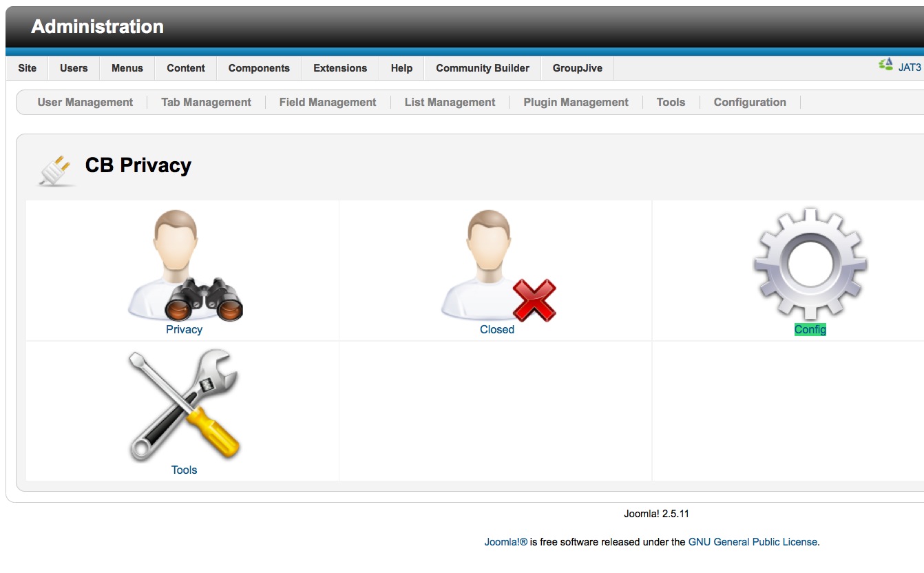Viewport: 924px width, 573px height.
Task: Go to Field Management submenu
Action: pos(328,102)
